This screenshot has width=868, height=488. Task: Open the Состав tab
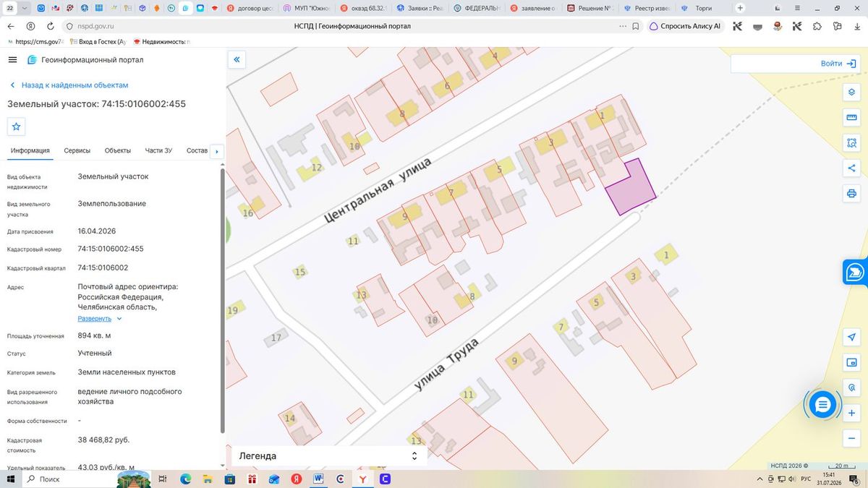(x=197, y=150)
